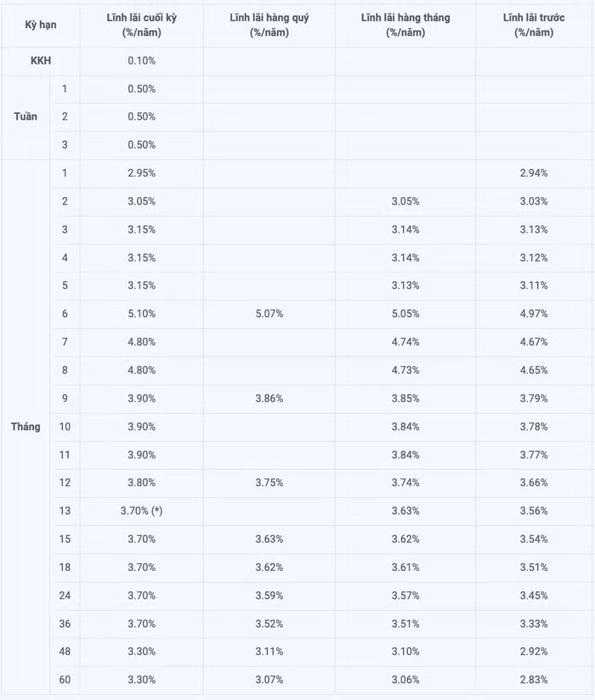Select the 3.59% quarterly rate for 24 months

pyautogui.click(x=269, y=596)
